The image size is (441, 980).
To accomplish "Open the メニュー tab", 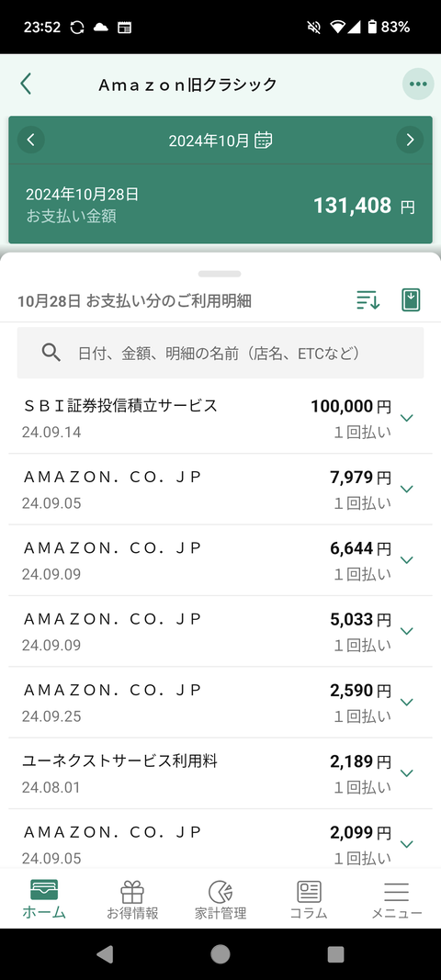I will click(x=397, y=900).
